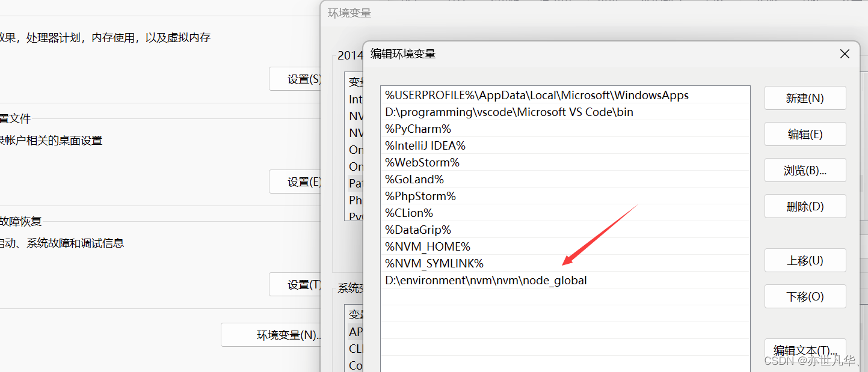Select the %NVM_SYMLINK% entry

point(565,264)
